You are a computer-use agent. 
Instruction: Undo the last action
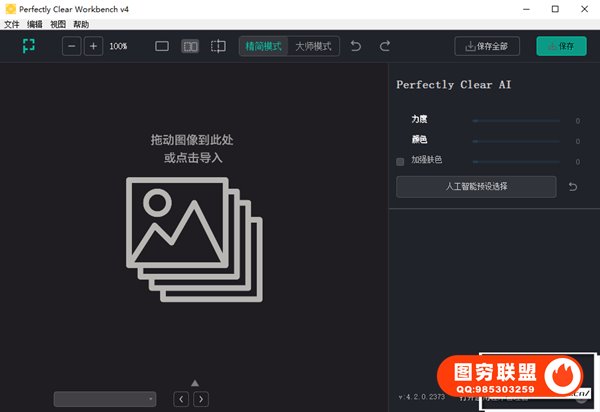(x=356, y=46)
